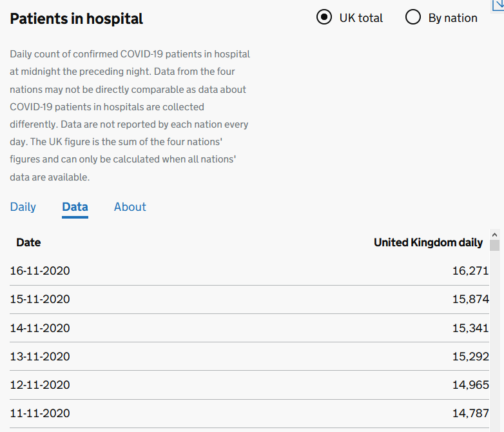Open the About tab
The height and width of the screenshot is (432, 504).
pyautogui.click(x=130, y=207)
